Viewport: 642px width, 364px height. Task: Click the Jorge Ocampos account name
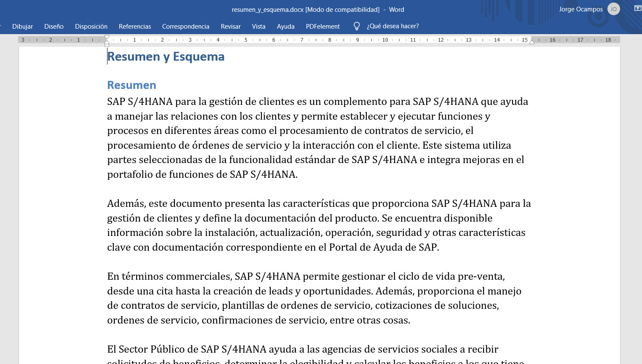pyautogui.click(x=580, y=9)
